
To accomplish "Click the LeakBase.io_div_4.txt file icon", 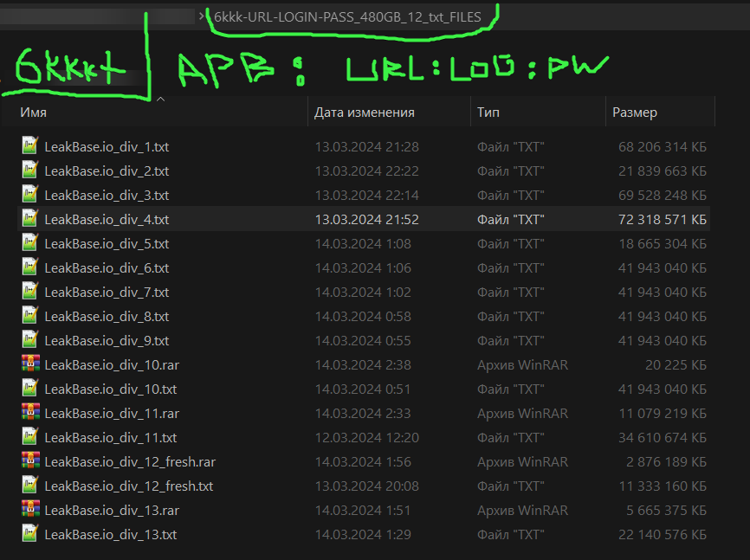I will click(x=29, y=218).
